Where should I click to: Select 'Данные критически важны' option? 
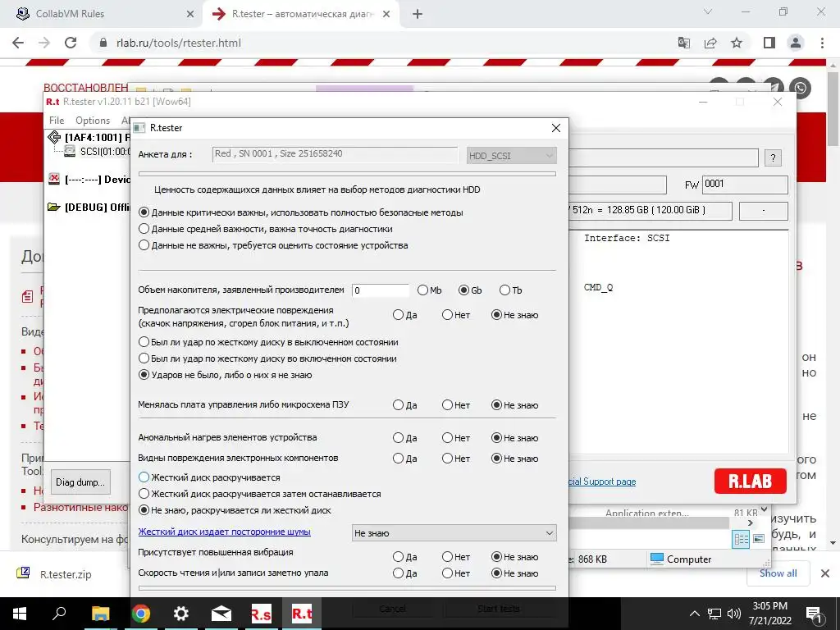(x=144, y=212)
